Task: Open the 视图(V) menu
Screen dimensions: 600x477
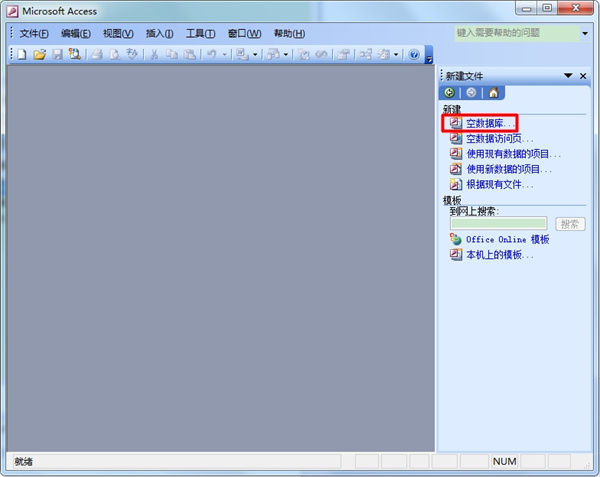Action: (118, 34)
